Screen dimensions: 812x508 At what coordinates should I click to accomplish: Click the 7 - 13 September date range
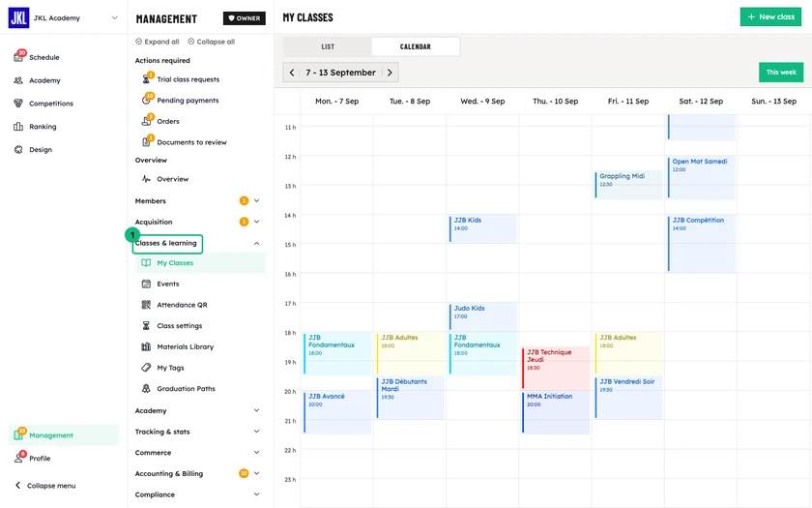click(x=340, y=73)
